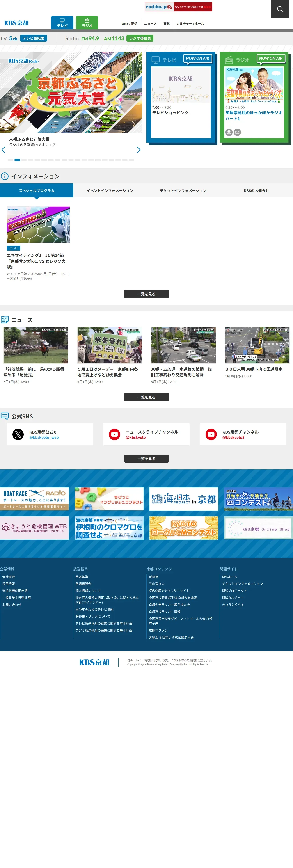Select the テレビ tab button
293x868 pixels.
pos(62,23)
